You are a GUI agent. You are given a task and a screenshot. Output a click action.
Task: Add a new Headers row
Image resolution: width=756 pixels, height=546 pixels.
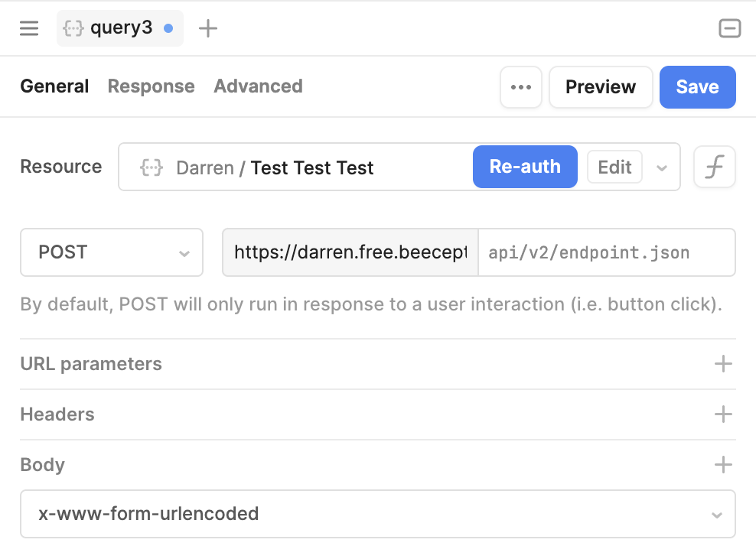pyautogui.click(x=722, y=414)
